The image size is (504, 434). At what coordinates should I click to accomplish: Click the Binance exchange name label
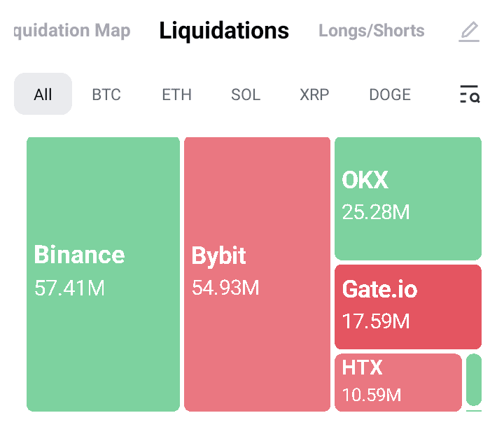pyautogui.click(x=79, y=255)
